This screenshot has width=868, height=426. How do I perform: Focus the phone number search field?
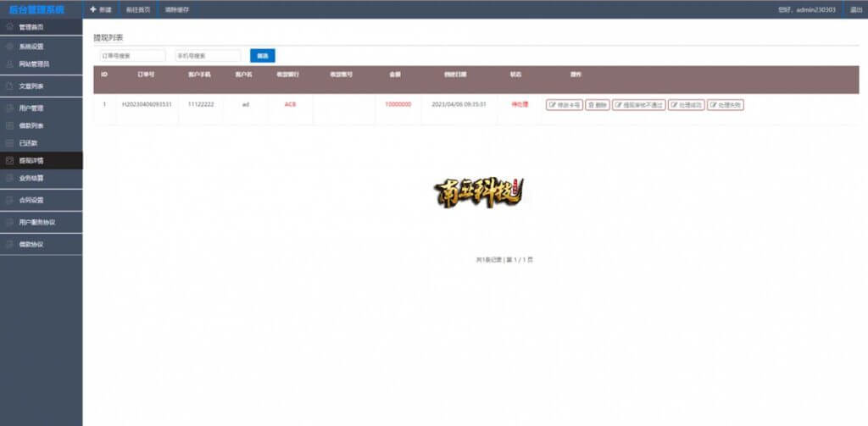coord(208,56)
